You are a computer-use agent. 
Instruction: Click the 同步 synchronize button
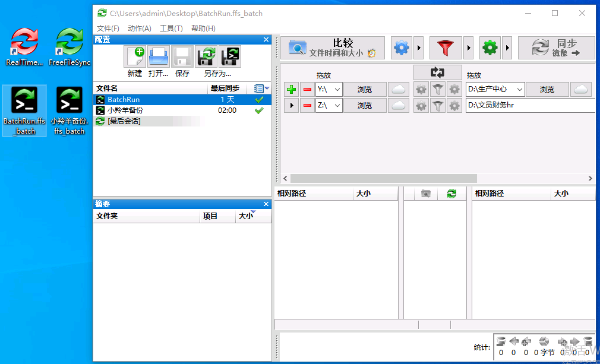[x=556, y=48]
